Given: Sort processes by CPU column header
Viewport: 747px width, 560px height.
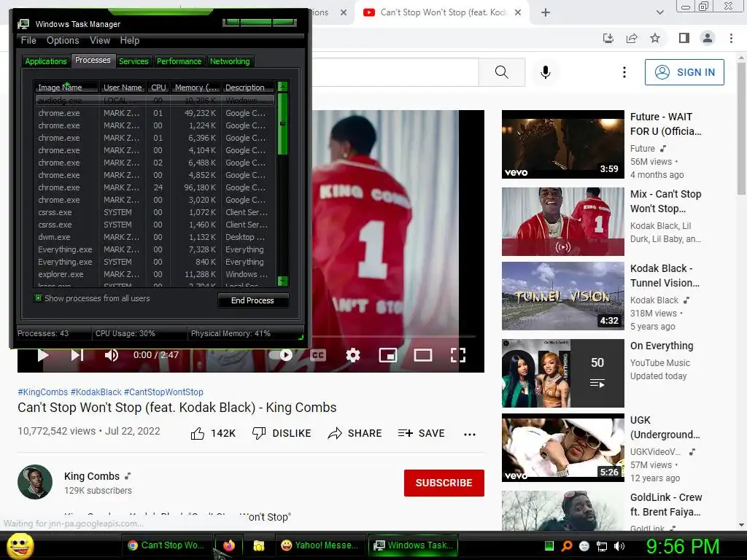Looking at the screenshot, I should coord(158,87).
